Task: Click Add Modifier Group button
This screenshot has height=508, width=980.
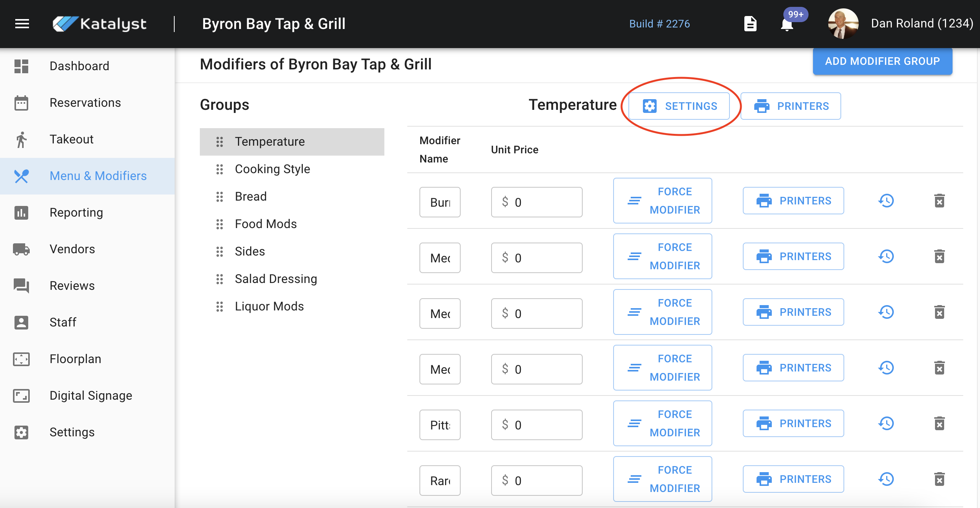Action: tap(882, 61)
